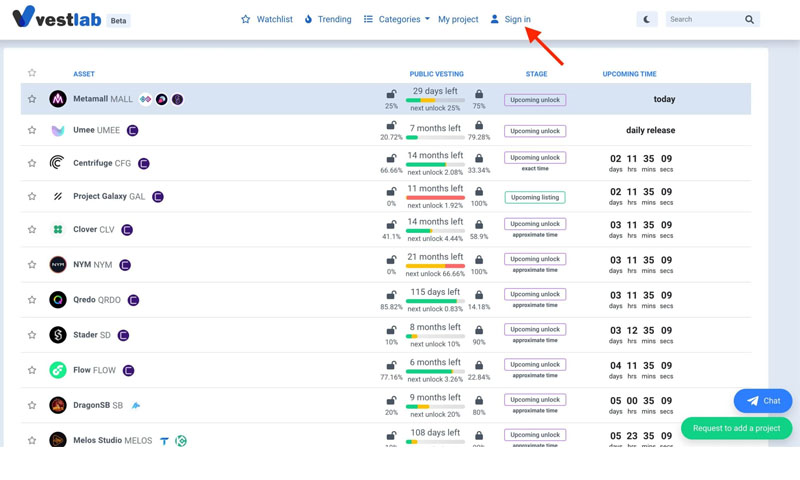Click the Trending flame icon
Image resolution: width=800 pixels, height=480 pixels.
click(308, 19)
